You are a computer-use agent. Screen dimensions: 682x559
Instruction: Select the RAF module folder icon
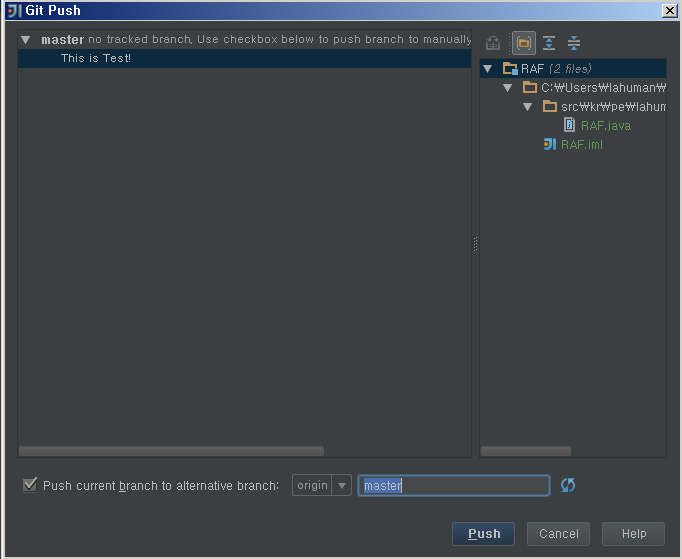(510, 68)
